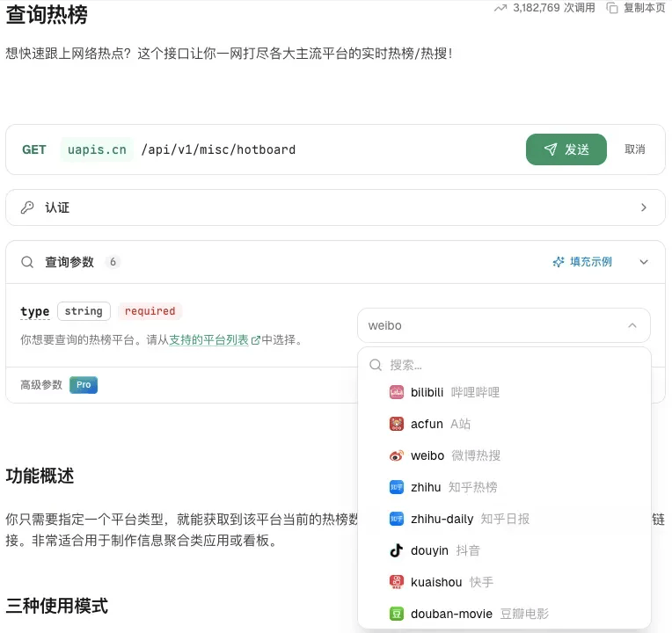Focus the 搜索 field in dropdown

(510, 365)
